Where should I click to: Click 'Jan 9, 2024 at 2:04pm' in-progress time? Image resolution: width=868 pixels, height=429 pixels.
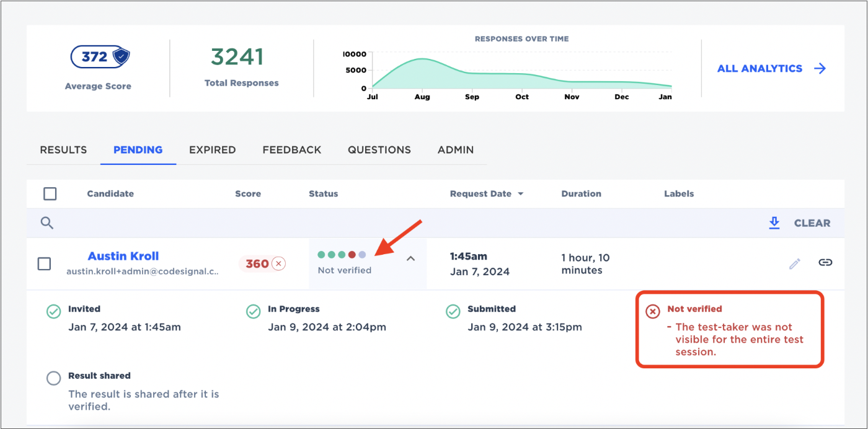click(x=327, y=327)
